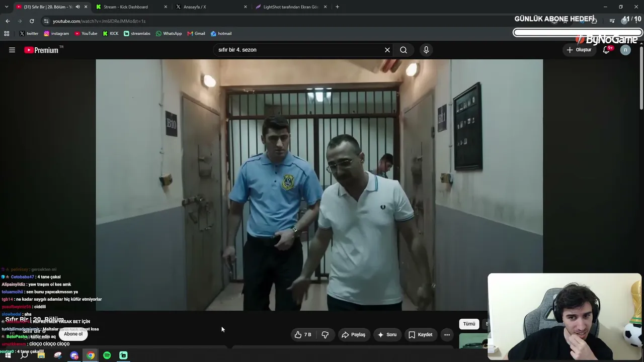Image resolution: width=644 pixels, height=362 pixels.
Task: Open YouTube notifications bell
Action: pos(606,50)
